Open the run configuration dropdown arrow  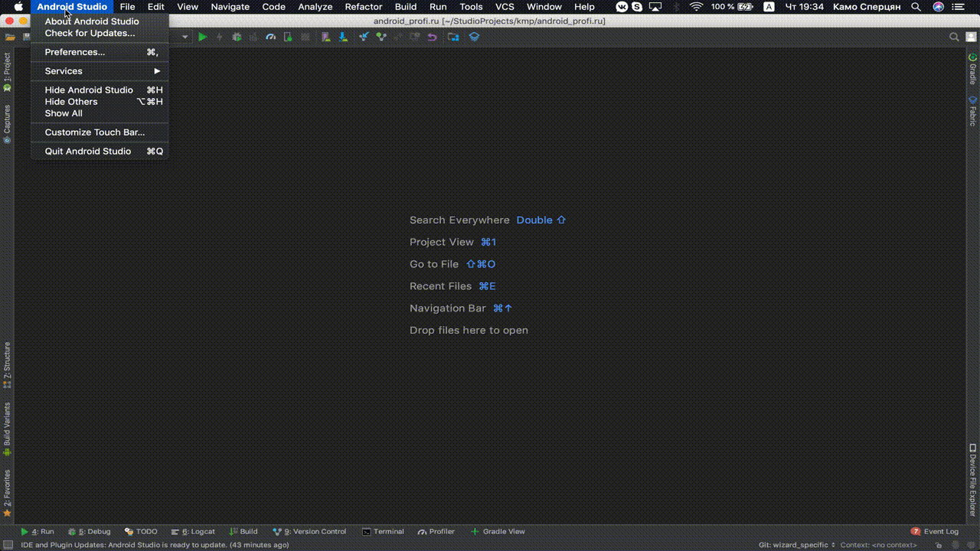point(185,37)
